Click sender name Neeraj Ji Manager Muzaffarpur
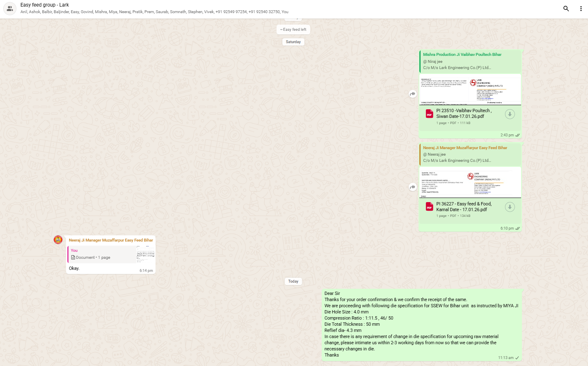The height and width of the screenshot is (366, 588). [x=111, y=240]
